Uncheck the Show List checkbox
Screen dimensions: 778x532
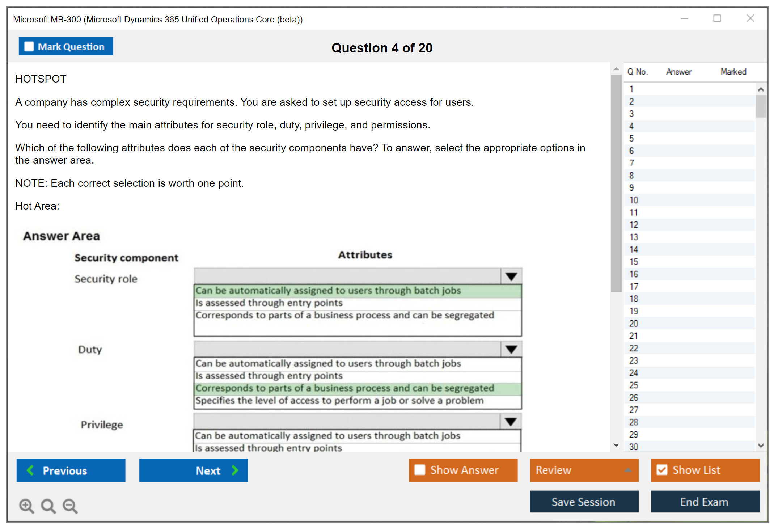tap(662, 470)
